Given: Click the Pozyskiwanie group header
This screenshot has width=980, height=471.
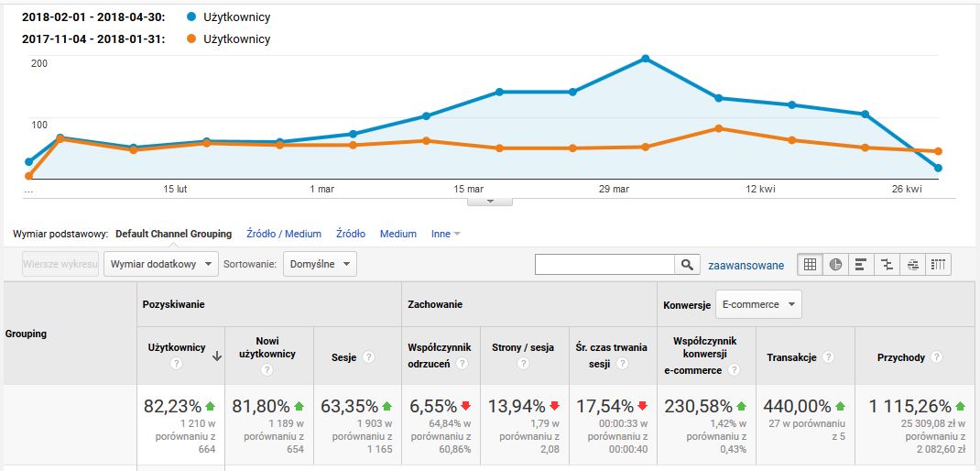Looking at the screenshot, I should (x=174, y=304).
